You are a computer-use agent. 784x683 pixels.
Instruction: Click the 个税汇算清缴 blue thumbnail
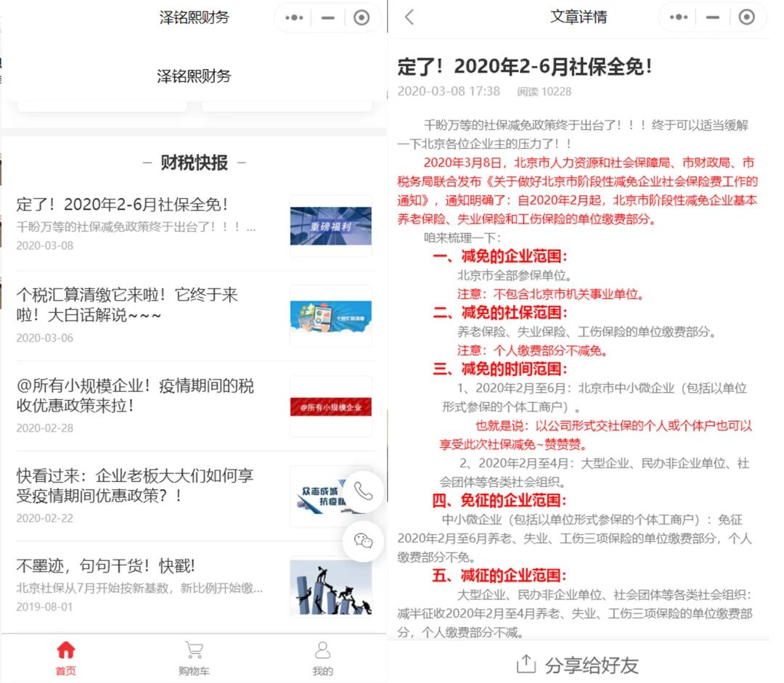pyautogui.click(x=331, y=316)
